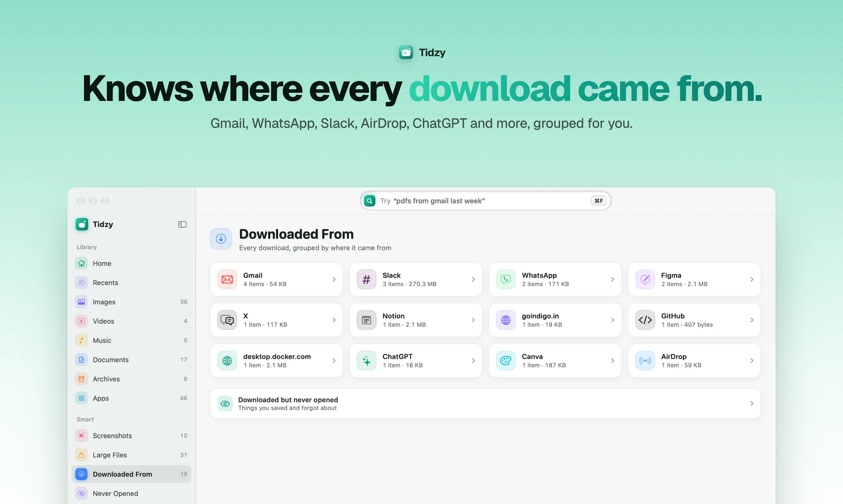Image resolution: width=843 pixels, height=504 pixels.
Task: Click the AirDrop signal icon
Action: point(645,360)
